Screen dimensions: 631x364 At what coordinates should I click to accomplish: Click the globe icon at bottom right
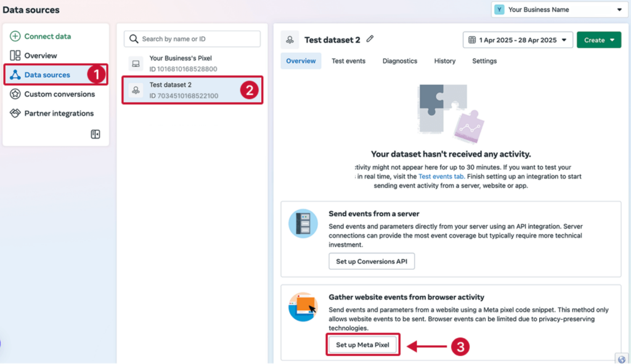(x=622, y=359)
